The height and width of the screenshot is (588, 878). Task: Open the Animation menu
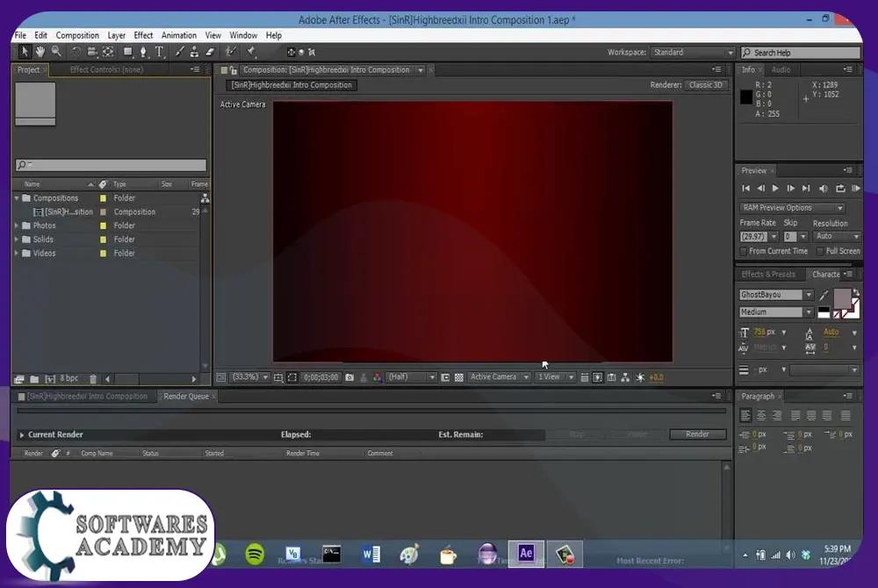coord(178,35)
